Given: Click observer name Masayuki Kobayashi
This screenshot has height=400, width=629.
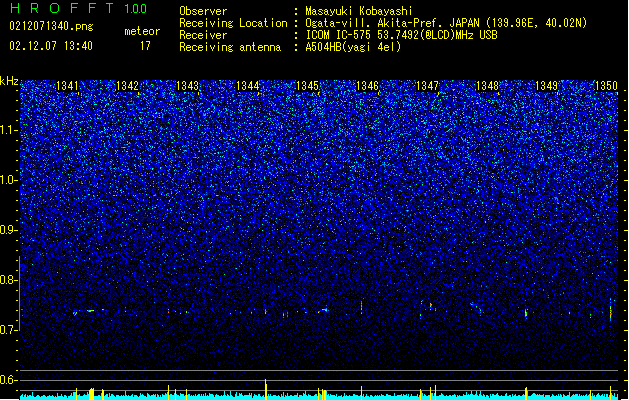Looking at the screenshot, I should tap(359, 11).
